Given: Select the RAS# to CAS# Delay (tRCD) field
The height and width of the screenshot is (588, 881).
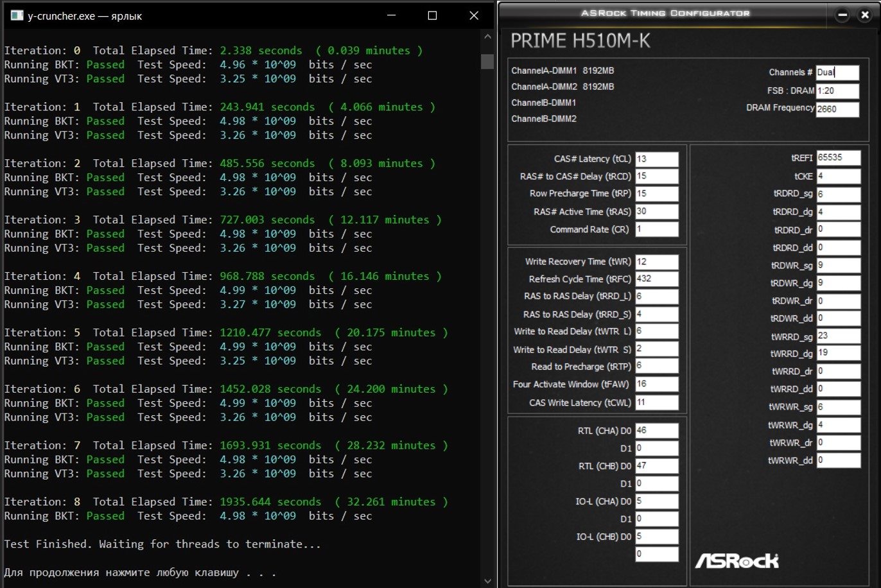Looking at the screenshot, I should [x=657, y=177].
